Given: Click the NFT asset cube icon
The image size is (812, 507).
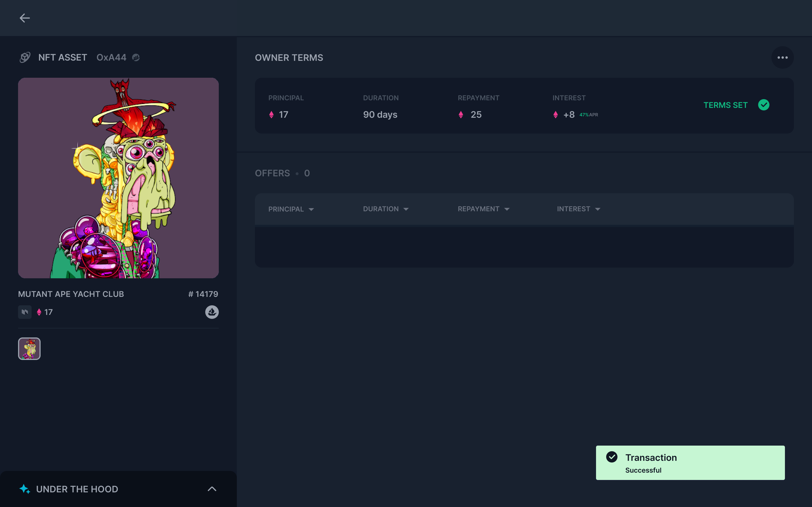Looking at the screenshot, I should point(25,57).
